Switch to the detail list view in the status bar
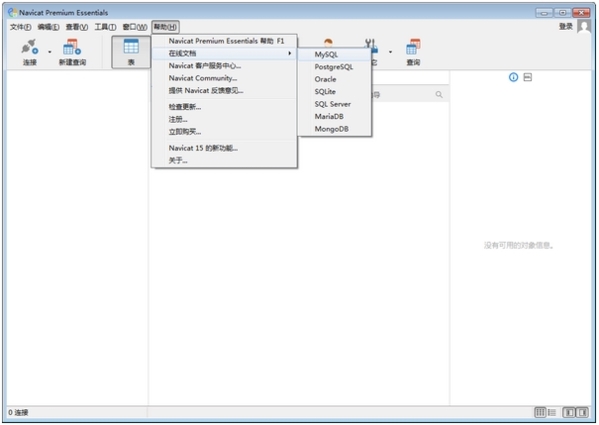599x425 pixels. pyautogui.click(x=552, y=412)
